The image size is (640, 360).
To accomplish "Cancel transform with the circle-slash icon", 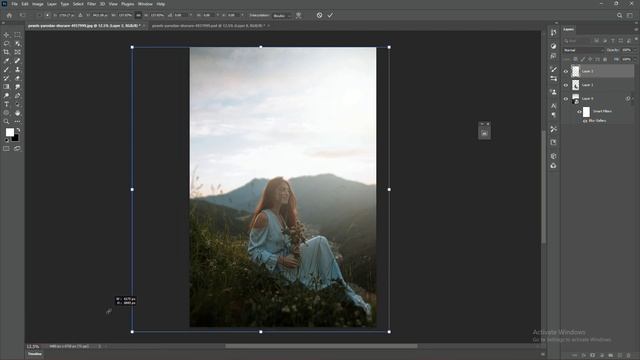I will [319, 16].
